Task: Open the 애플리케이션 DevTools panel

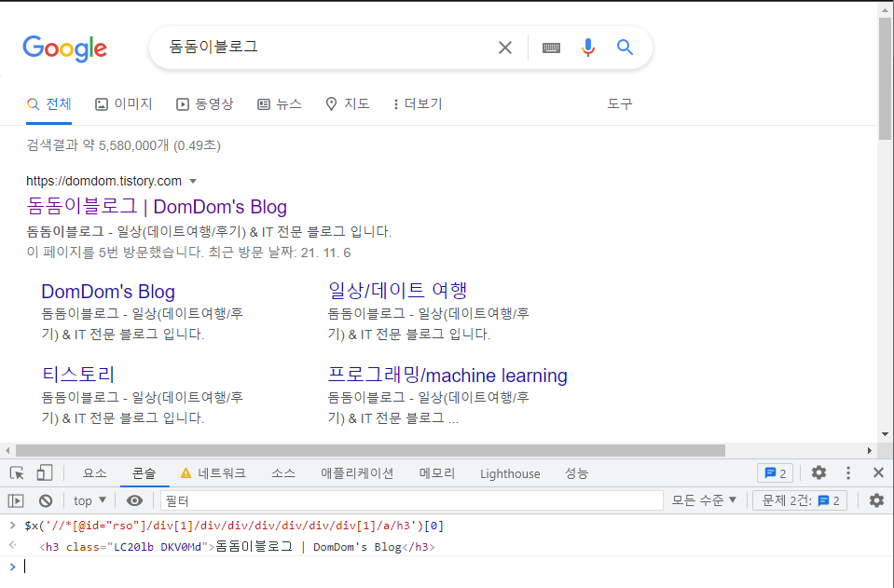Action: pos(357,473)
